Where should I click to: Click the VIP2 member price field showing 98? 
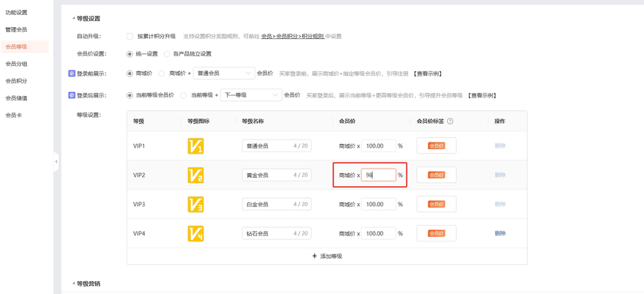pos(379,175)
